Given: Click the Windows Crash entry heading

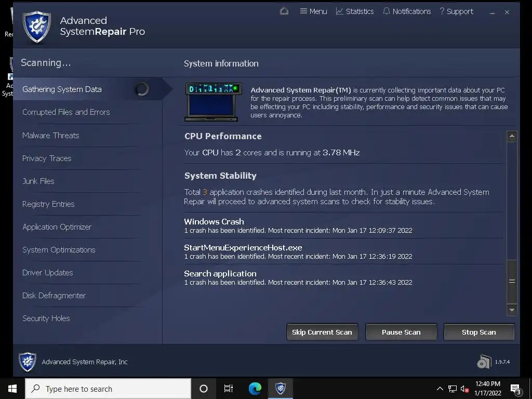Looking at the screenshot, I should point(214,221).
